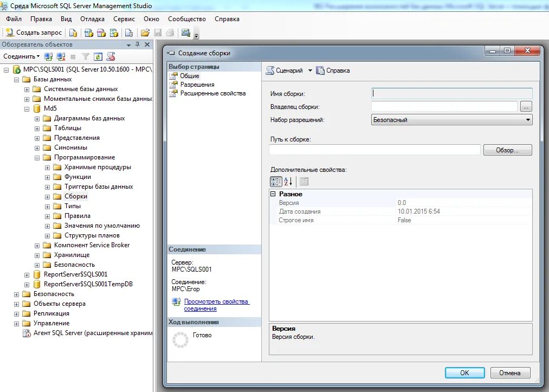Open the Сценарий dropdown arrow
The image size is (549, 392).
[x=310, y=70]
